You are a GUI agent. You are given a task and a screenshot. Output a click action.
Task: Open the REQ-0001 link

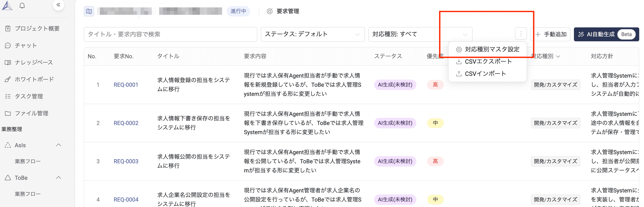click(x=126, y=85)
